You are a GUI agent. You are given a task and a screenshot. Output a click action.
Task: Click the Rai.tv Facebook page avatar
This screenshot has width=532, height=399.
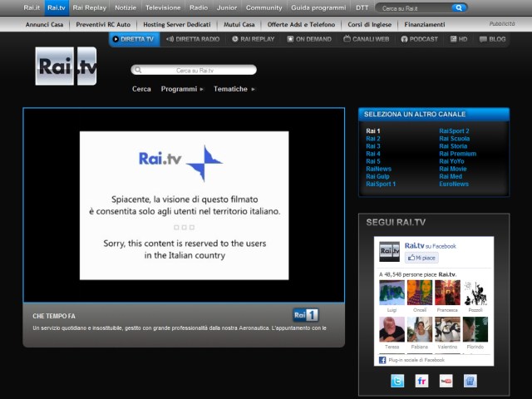(389, 252)
